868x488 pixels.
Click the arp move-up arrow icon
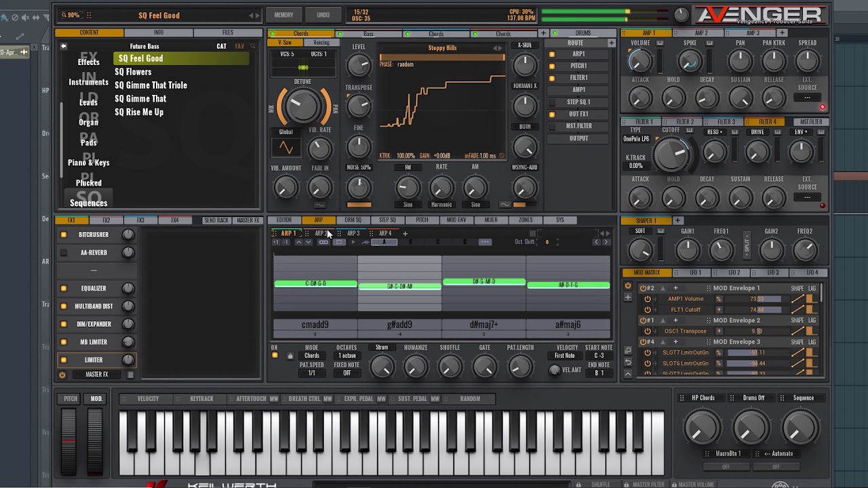[299, 242]
